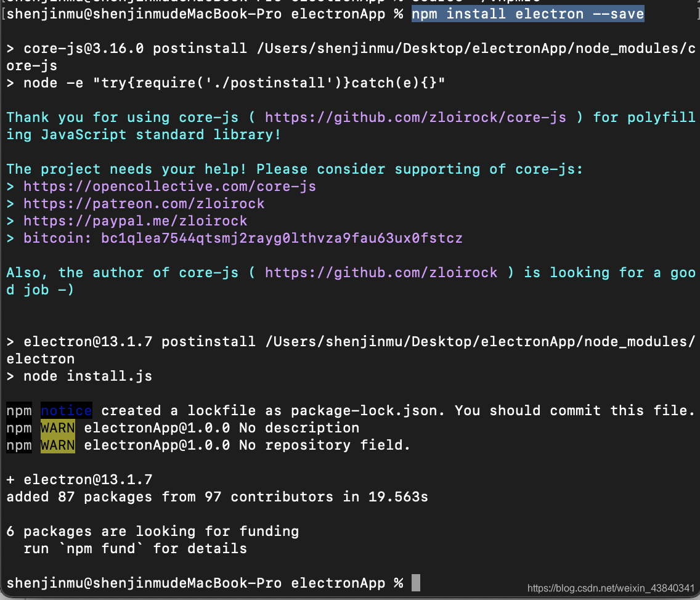Open the patreon.com/zloirock link
The height and width of the screenshot is (600, 700).
pos(143,203)
